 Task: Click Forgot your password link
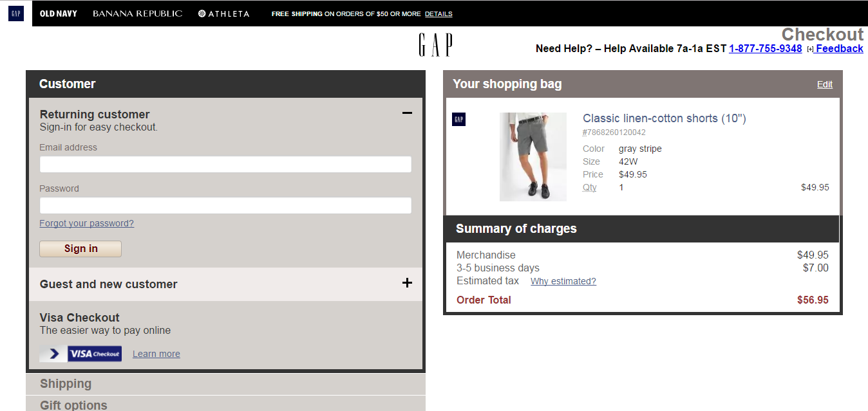[87, 224]
